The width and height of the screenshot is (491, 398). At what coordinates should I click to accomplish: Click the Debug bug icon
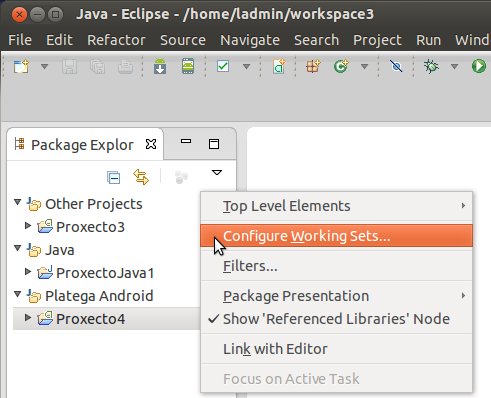point(431,66)
